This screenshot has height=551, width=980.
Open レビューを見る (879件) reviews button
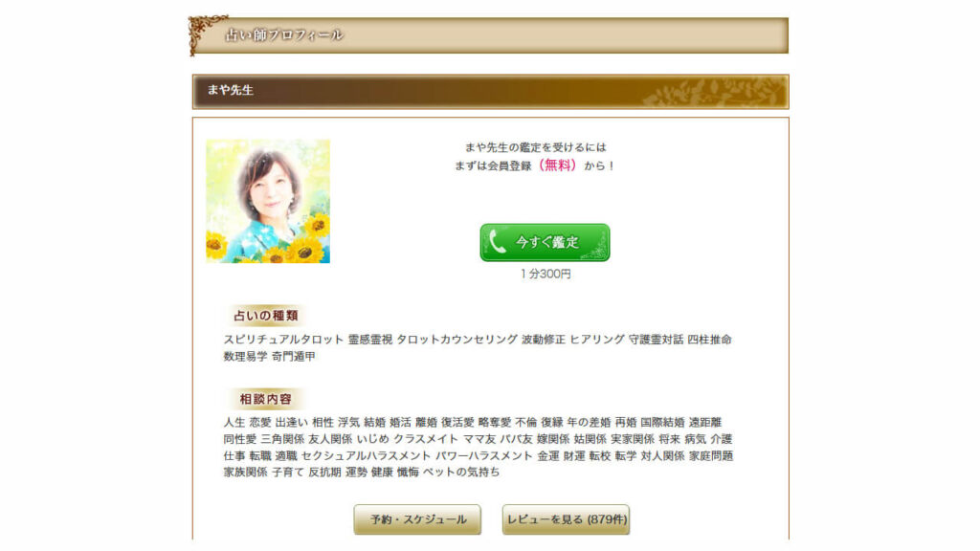click(566, 519)
